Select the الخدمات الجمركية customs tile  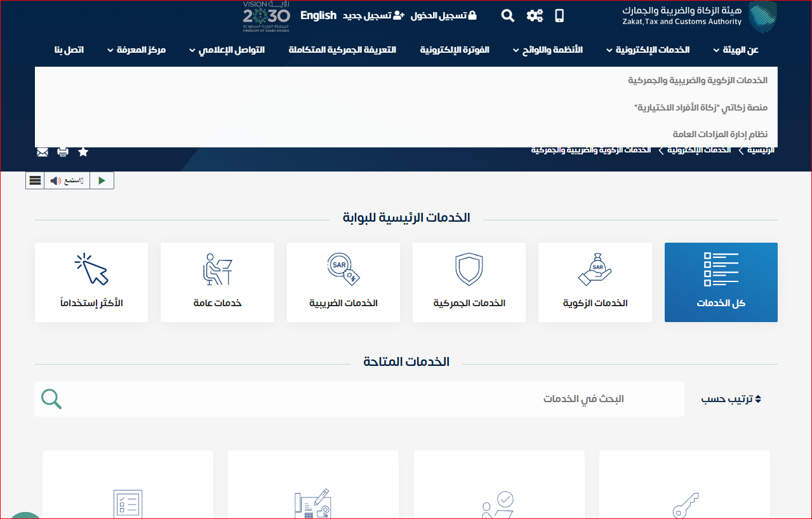coord(469,282)
